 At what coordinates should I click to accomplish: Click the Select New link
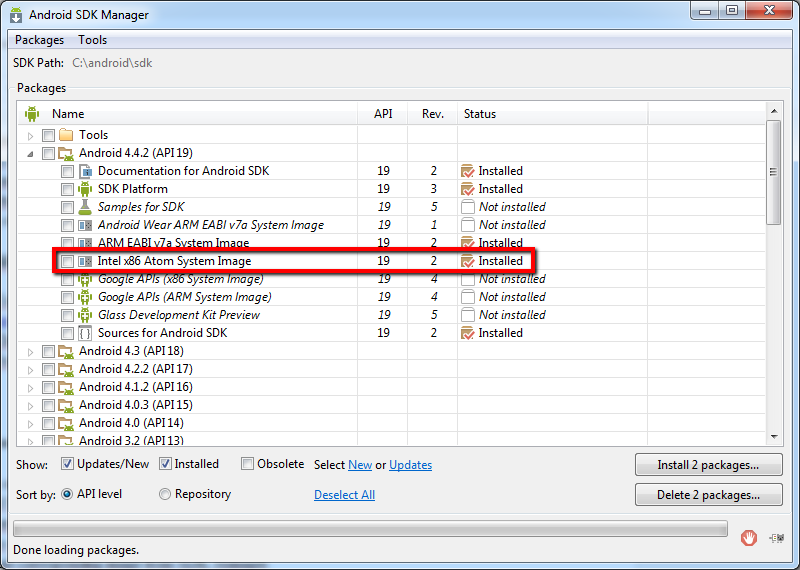[x=360, y=465]
